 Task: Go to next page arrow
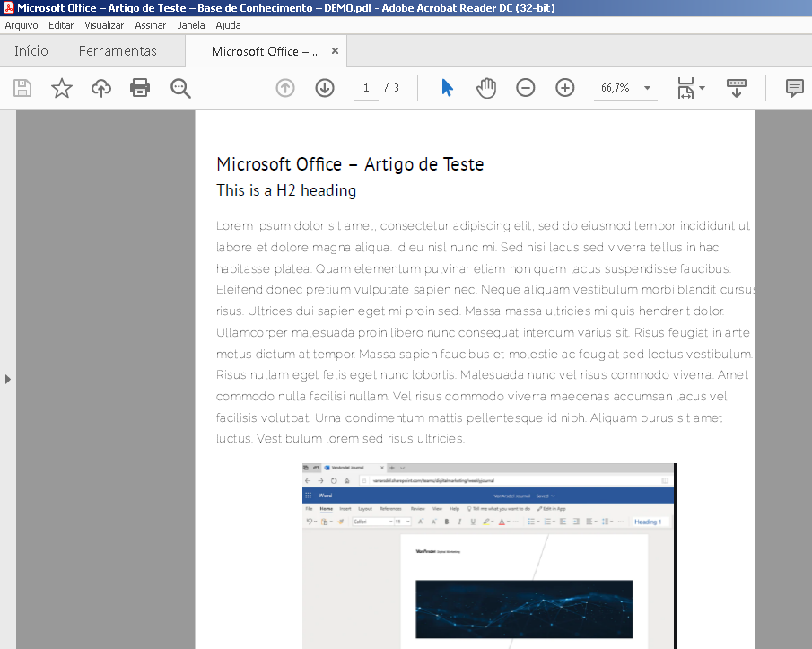click(325, 88)
